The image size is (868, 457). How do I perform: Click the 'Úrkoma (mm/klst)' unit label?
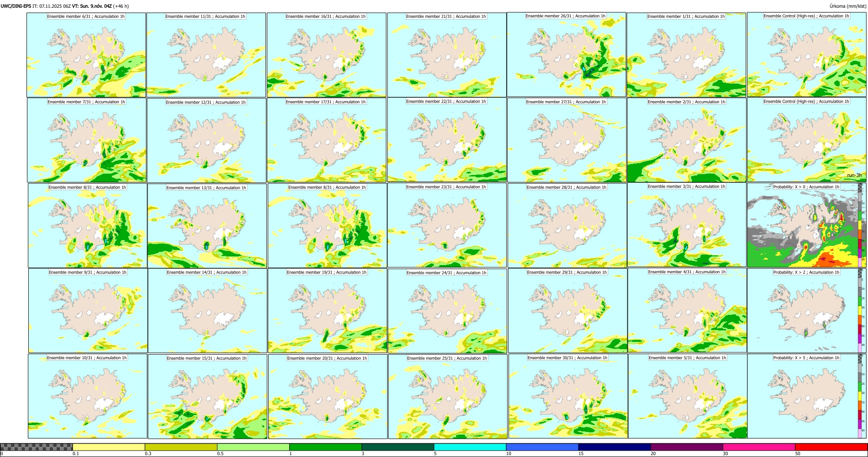(x=848, y=6)
